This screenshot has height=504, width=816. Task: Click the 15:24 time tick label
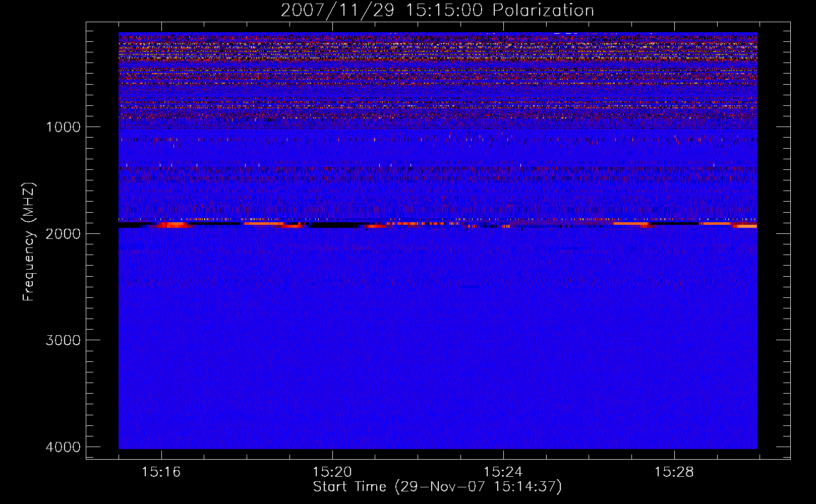point(503,472)
